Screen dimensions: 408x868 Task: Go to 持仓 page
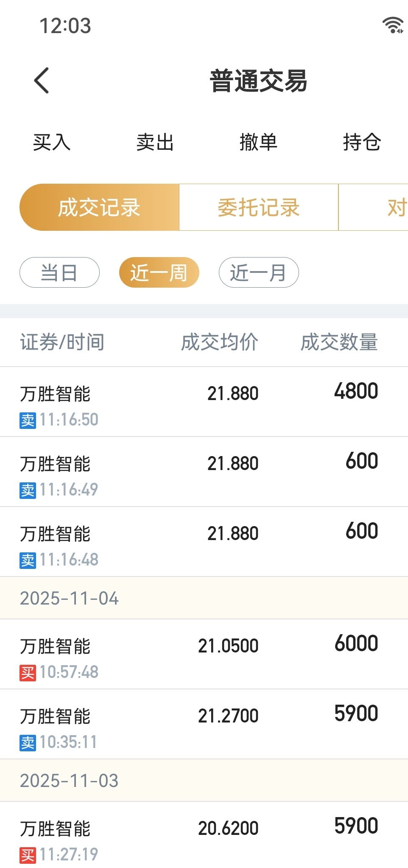[362, 142]
